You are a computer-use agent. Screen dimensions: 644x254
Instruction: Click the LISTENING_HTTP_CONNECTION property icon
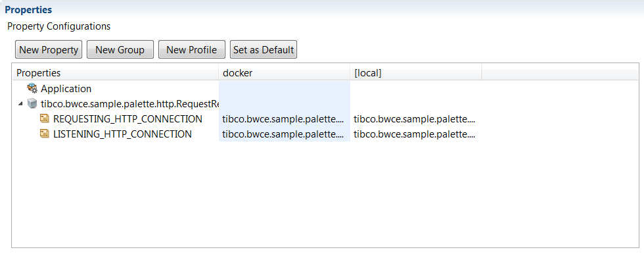pos(45,134)
